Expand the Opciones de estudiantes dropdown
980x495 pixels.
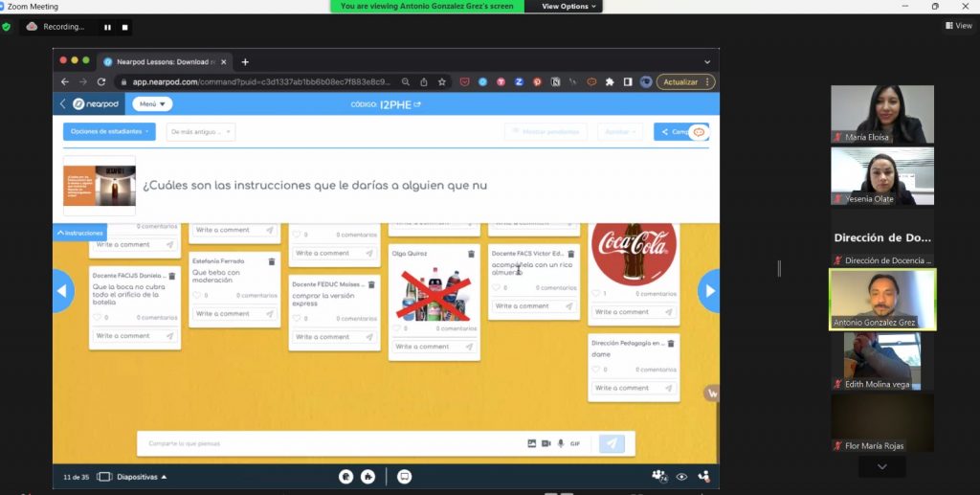(109, 131)
